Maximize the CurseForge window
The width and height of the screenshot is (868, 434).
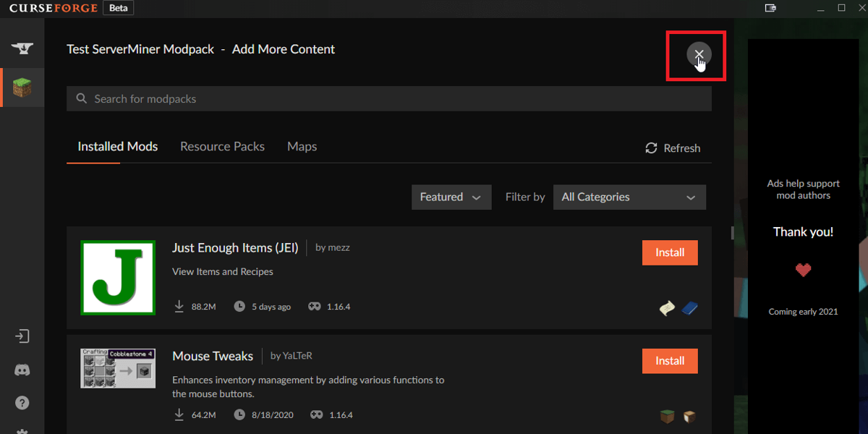click(x=841, y=8)
